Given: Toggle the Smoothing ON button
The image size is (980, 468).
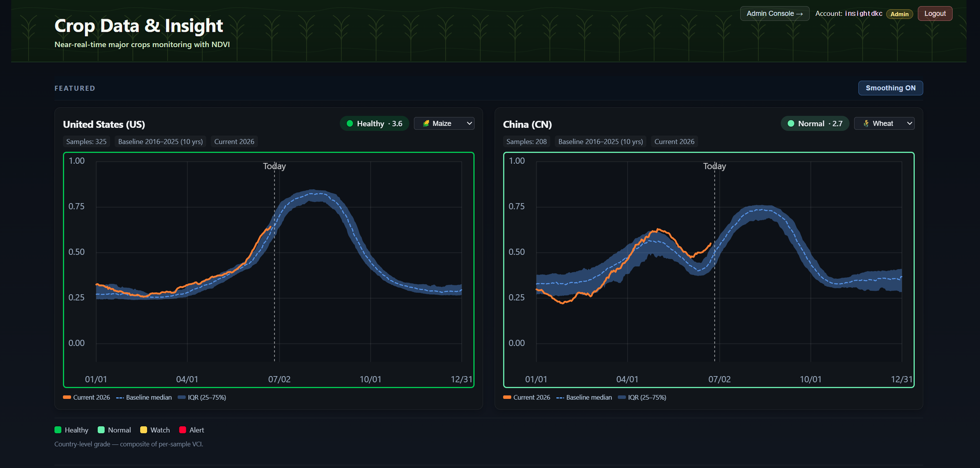Looking at the screenshot, I should pyautogui.click(x=890, y=88).
